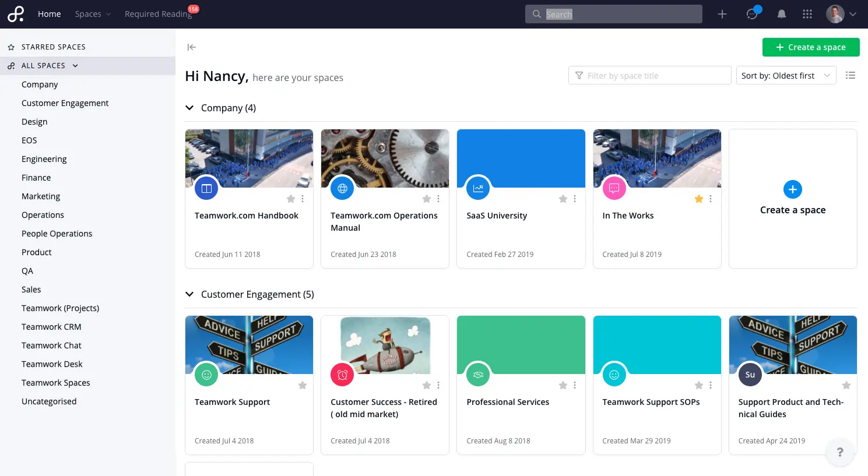
Task: Open the quick add plus icon in top bar
Action: [x=722, y=14]
